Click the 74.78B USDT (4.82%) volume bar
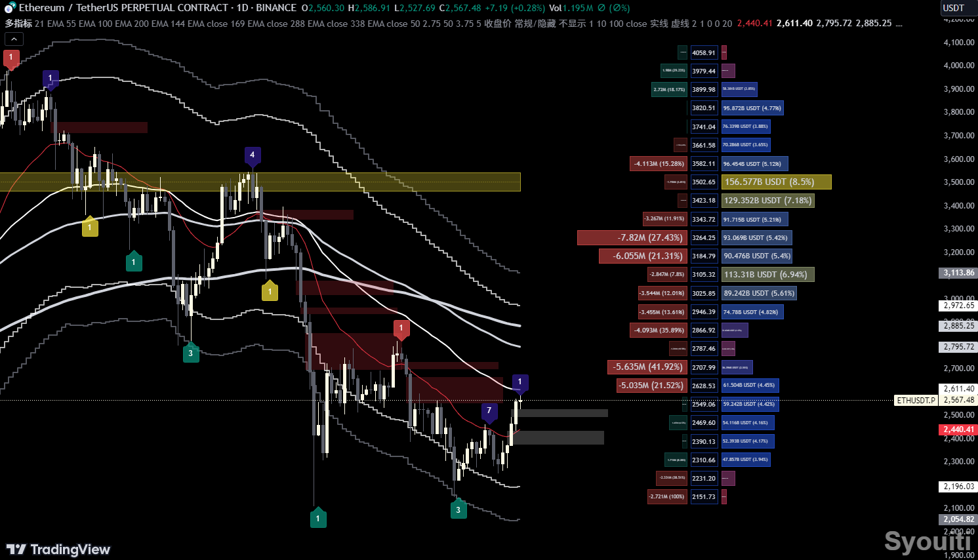The image size is (978, 560). pyautogui.click(x=752, y=312)
